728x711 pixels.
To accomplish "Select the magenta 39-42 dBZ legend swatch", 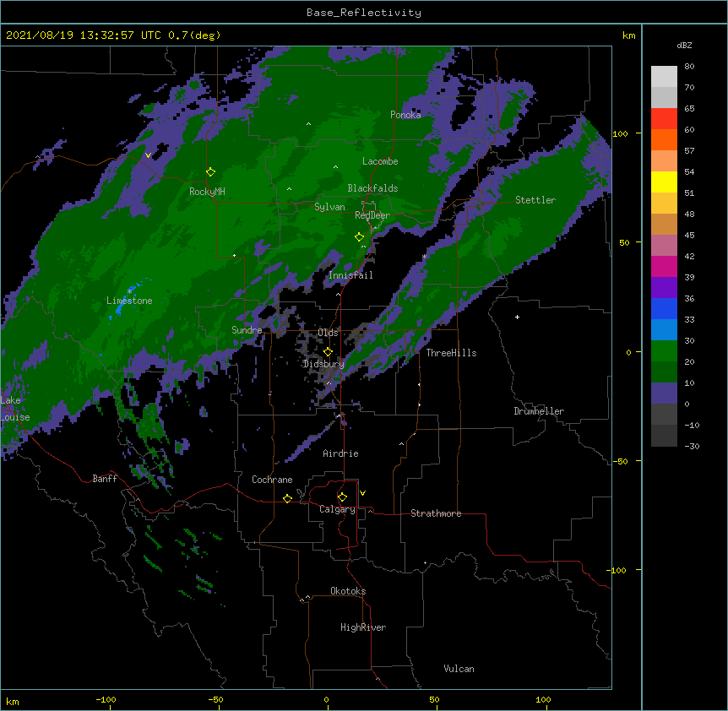I will point(664,266).
